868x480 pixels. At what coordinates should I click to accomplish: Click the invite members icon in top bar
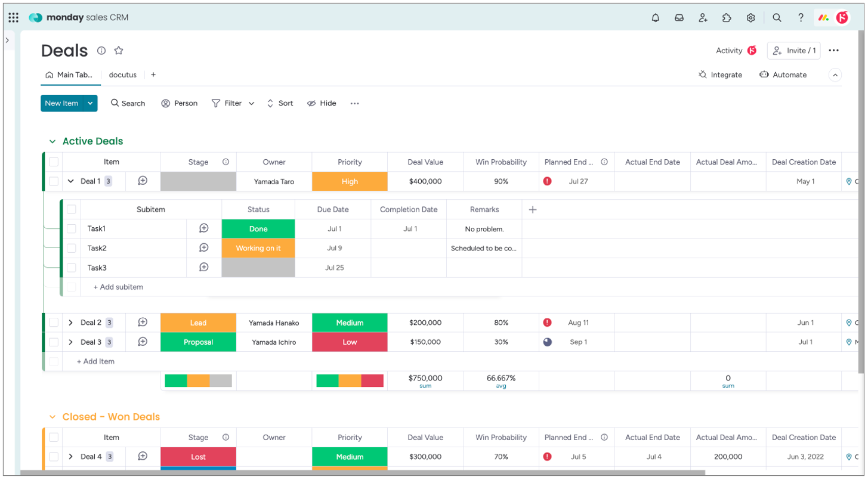(x=703, y=18)
